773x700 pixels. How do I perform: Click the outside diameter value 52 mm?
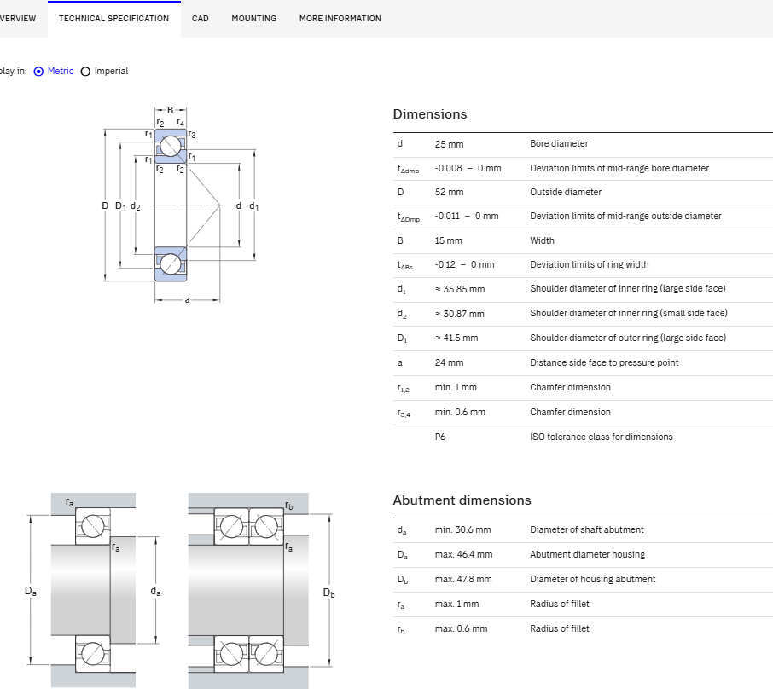coord(449,192)
